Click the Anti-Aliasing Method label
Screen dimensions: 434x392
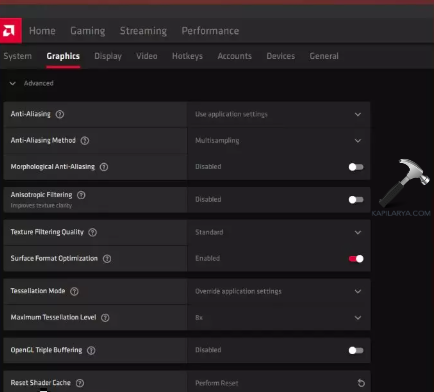(x=43, y=140)
